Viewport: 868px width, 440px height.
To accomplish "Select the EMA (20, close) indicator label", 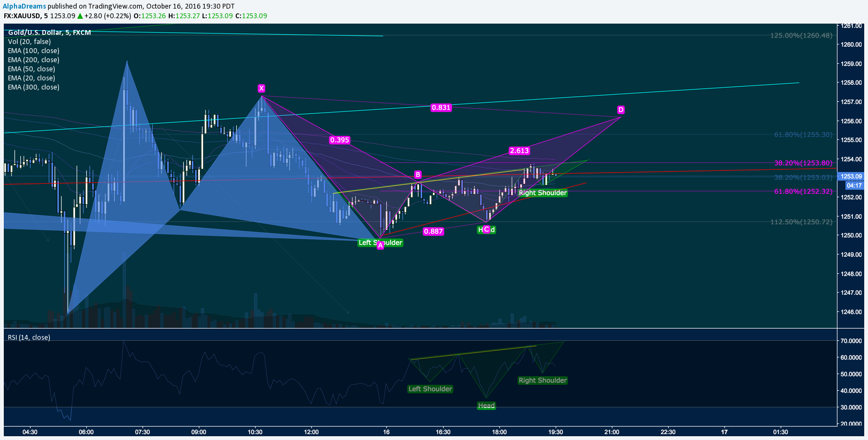I will coord(32,78).
